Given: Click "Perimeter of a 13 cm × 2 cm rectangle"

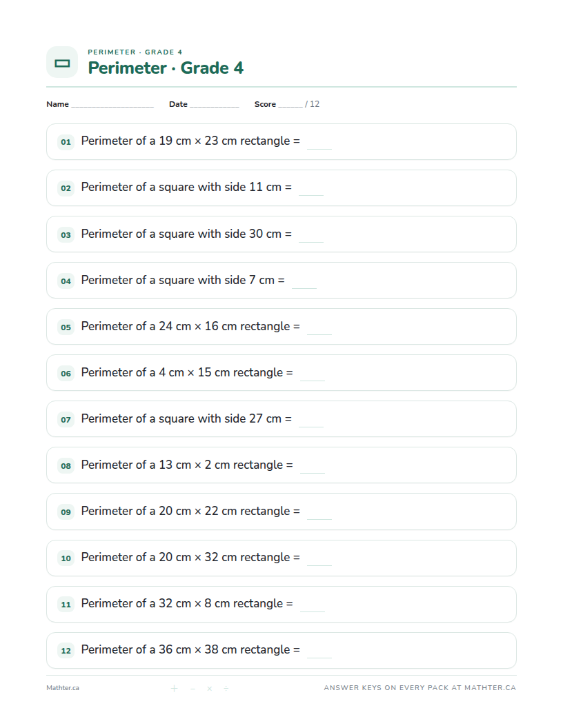Looking at the screenshot, I should pyautogui.click(x=182, y=465).
